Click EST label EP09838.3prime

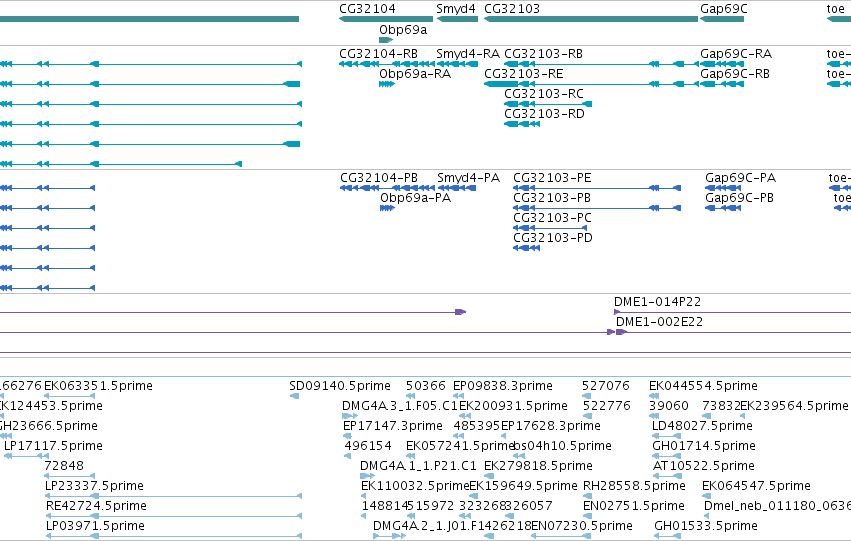click(503, 386)
